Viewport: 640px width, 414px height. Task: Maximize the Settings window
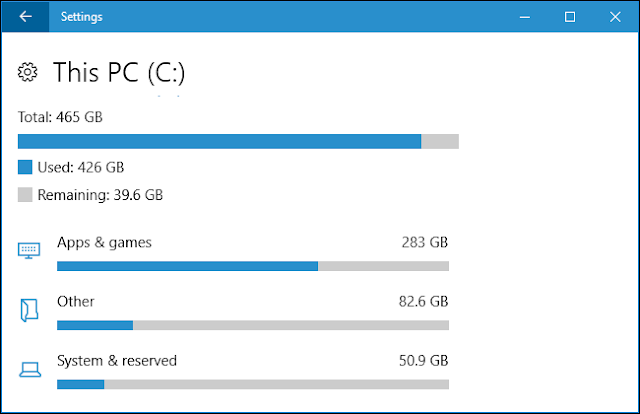tap(570, 17)
